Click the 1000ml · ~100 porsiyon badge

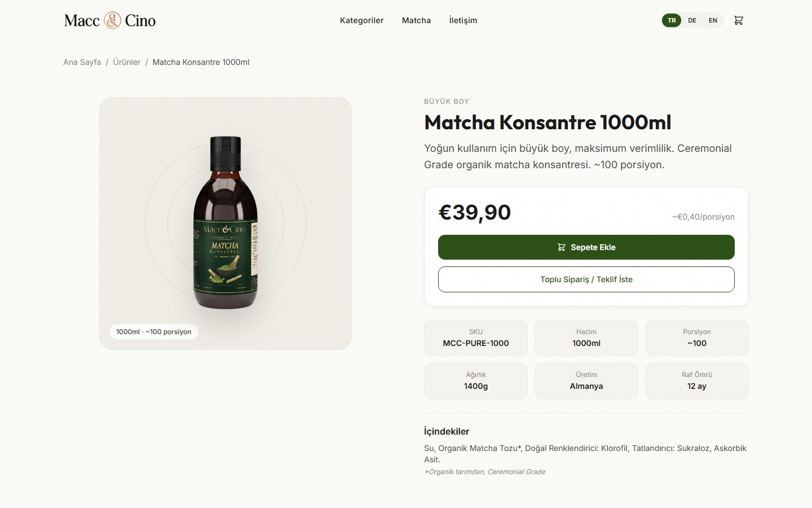click(x=154, y=332)
